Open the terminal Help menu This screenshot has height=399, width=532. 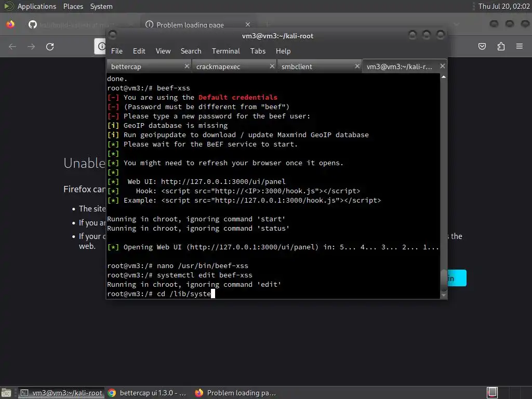click(x=283, y=51)
